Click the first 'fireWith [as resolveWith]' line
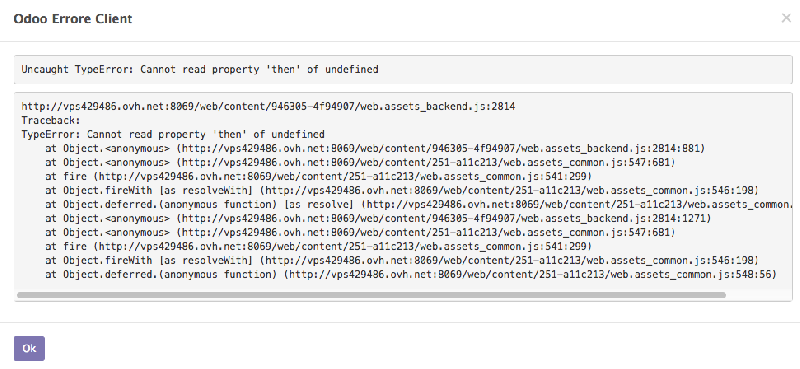The image size is (800, 369). point(402,190)
